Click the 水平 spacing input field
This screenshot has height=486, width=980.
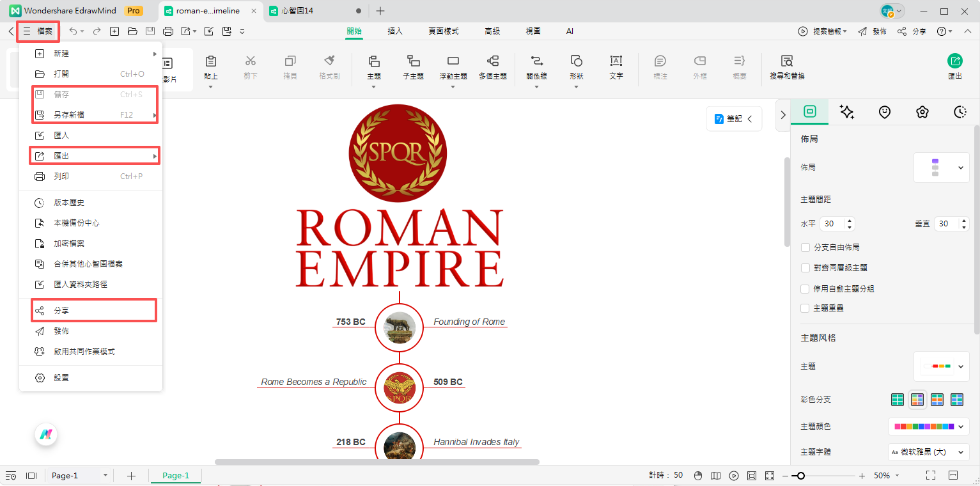(832, 224)
